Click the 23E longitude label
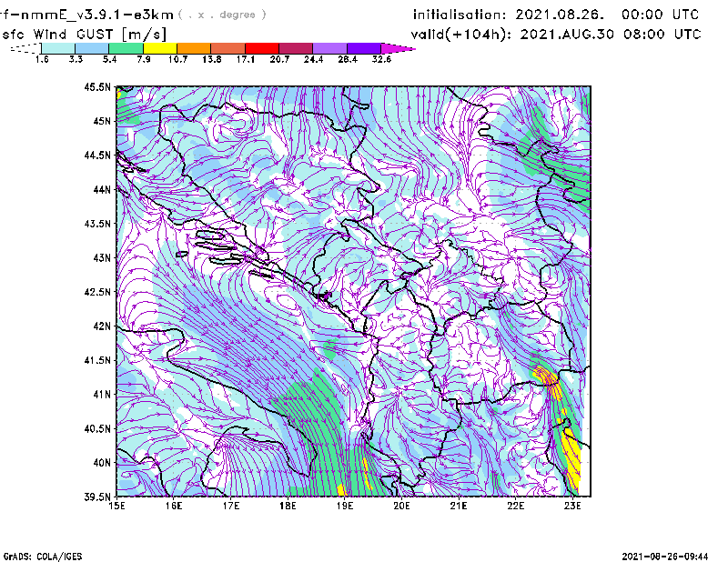This screenshot has width=728, height=562. [x=572, y=506]
